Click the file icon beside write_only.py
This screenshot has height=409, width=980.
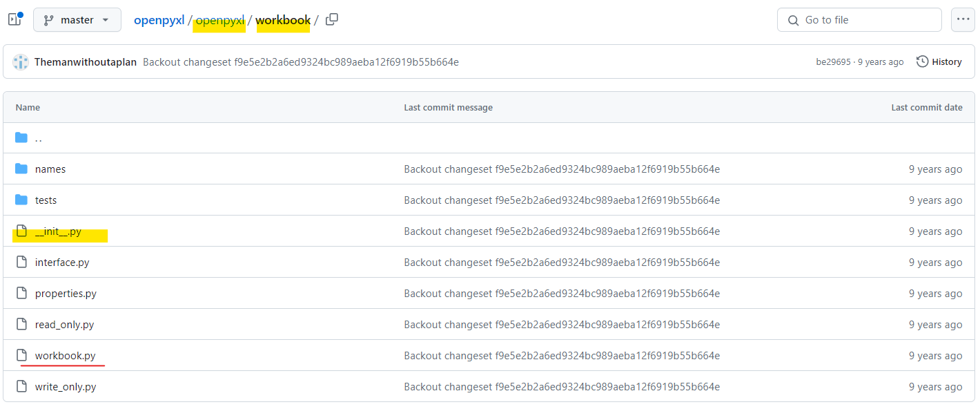21,387
